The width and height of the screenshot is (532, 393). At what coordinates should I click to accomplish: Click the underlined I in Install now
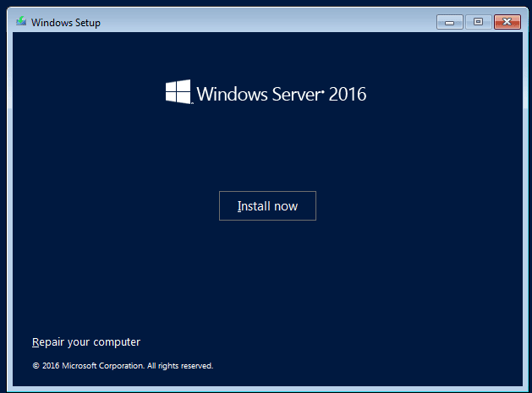239,206
